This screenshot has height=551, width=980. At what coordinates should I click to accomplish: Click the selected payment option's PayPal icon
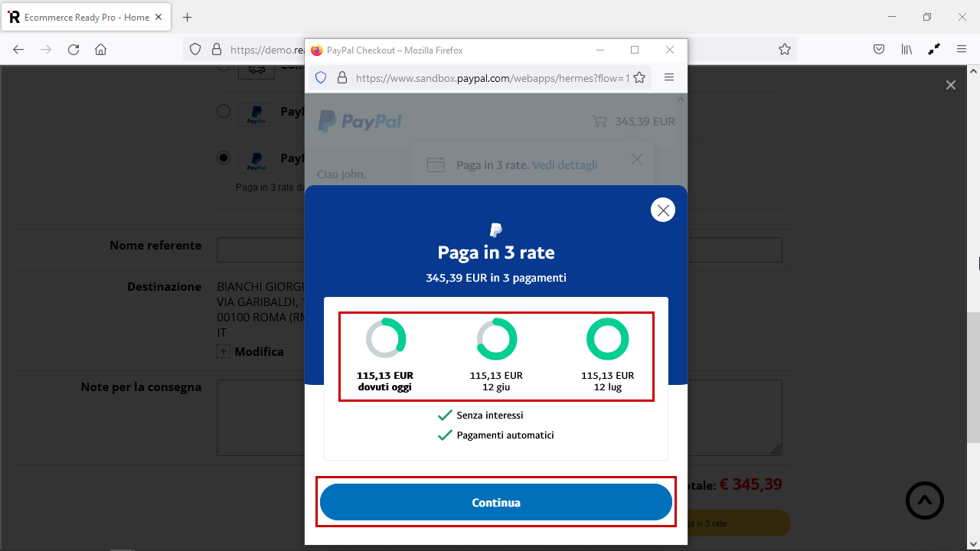(x=256, y=161)
